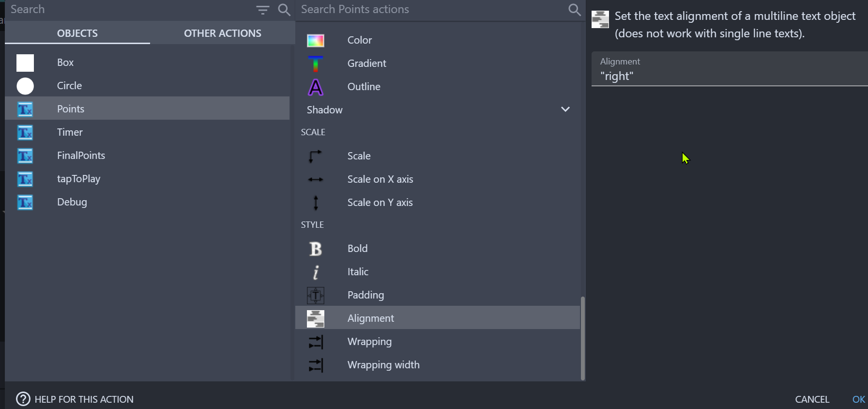
Task: Select the Box object row
Action: 147,63
